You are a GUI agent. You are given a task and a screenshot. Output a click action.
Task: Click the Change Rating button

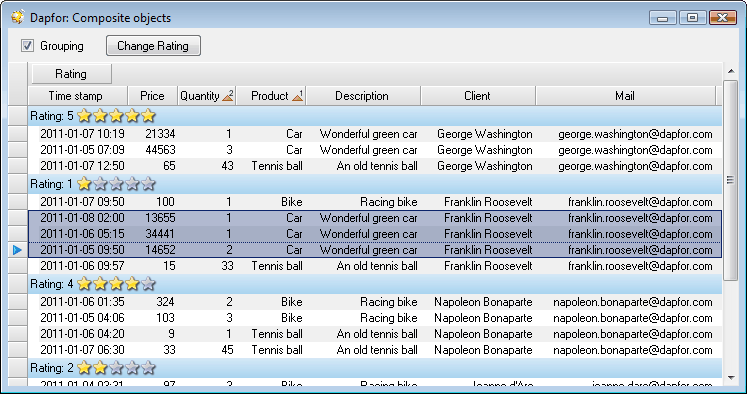(153, 46)
